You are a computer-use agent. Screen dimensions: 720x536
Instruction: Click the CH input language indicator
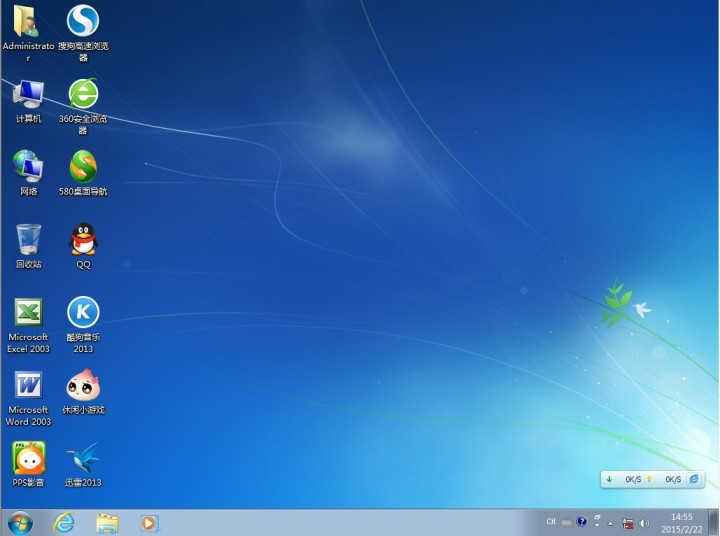(x=550, y=522)
